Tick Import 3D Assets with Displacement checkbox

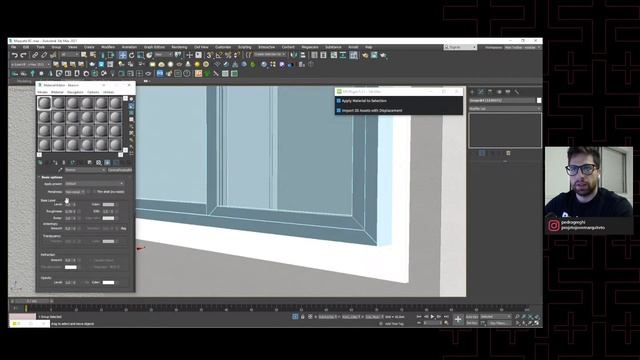[338, 110]
